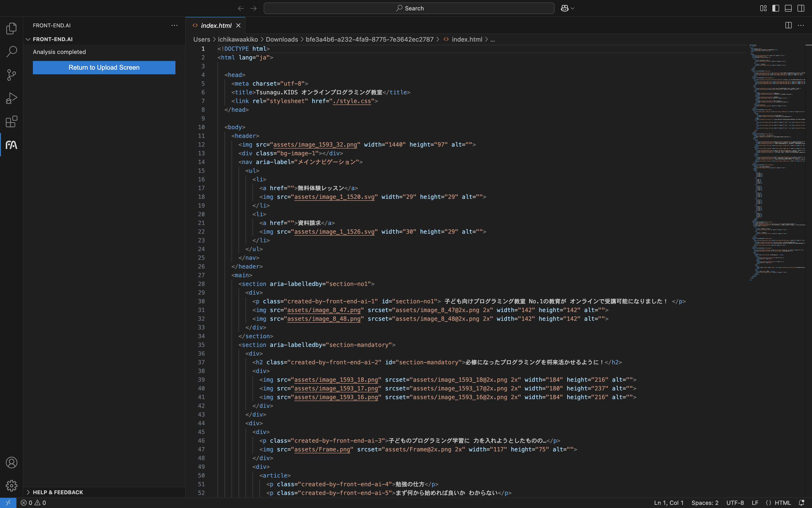Click ichikawaakiko in the breadcrumb
The image size is (812, 508).
[x=238, y=39]
